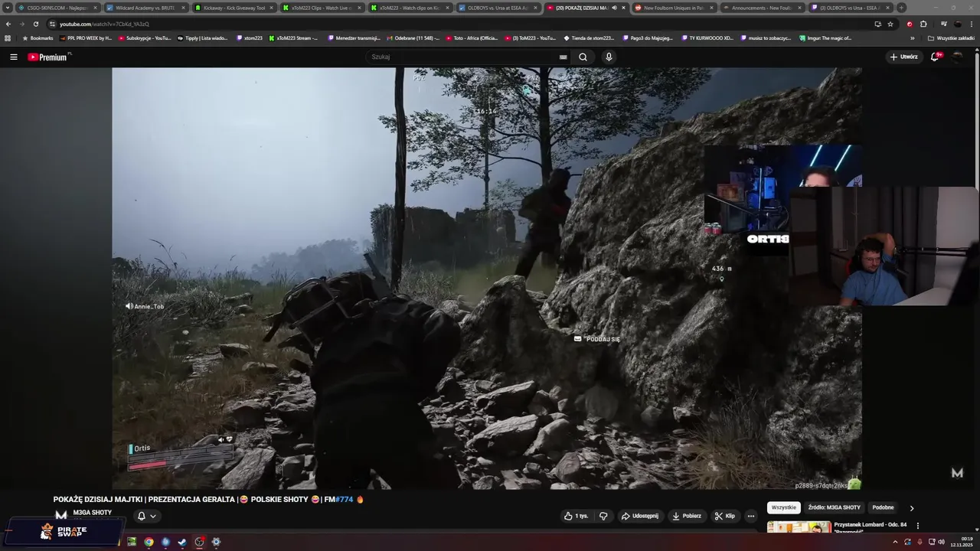Switch to CSGO-SKINS.COM tab
This screenshot has width=980, height=551.
(57, 8)
